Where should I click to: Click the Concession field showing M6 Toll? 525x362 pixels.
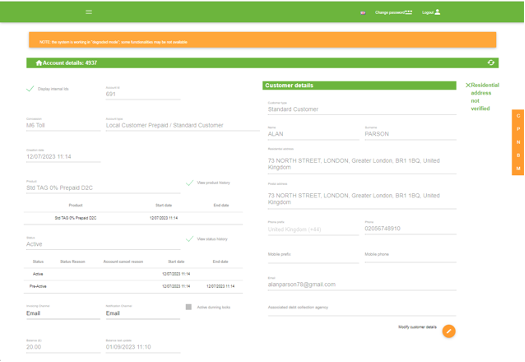63,125
